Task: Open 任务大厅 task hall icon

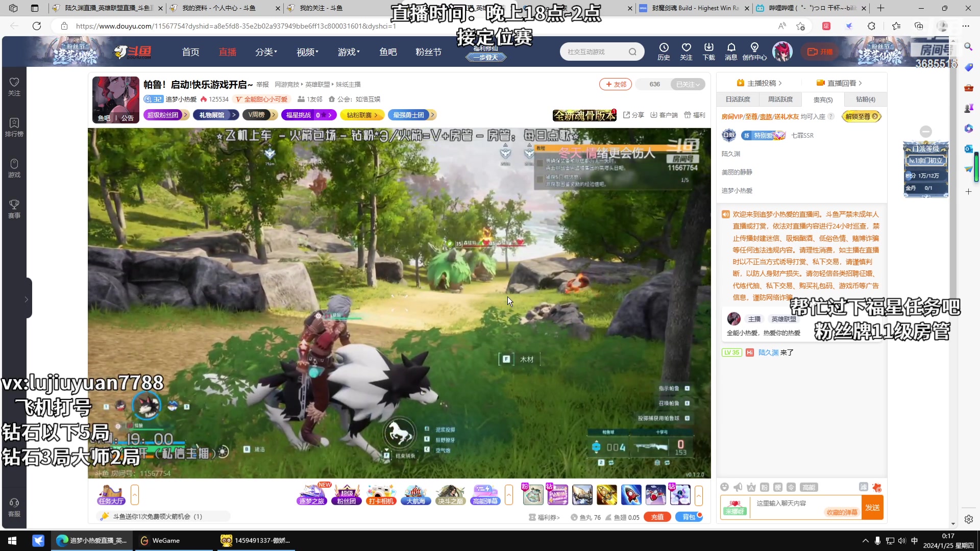Action: click(111, 494)
